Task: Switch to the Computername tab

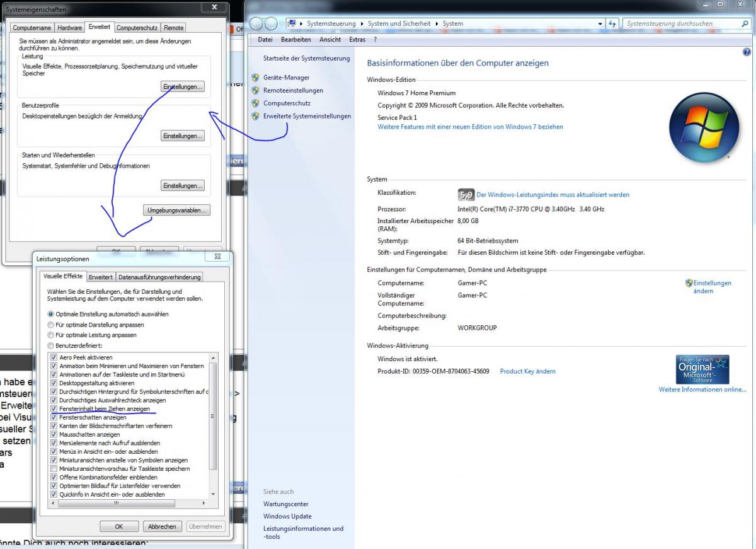Action: [x=32, y=28]
